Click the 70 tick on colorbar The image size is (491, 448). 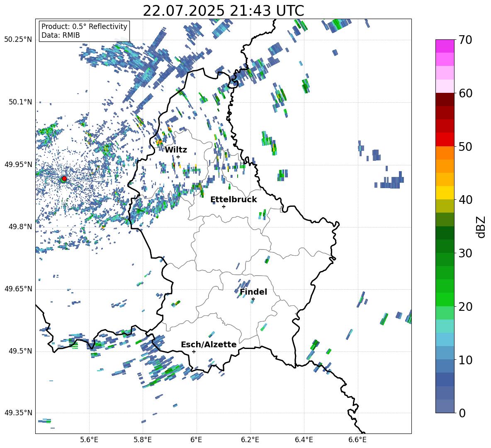pos(465,40)
